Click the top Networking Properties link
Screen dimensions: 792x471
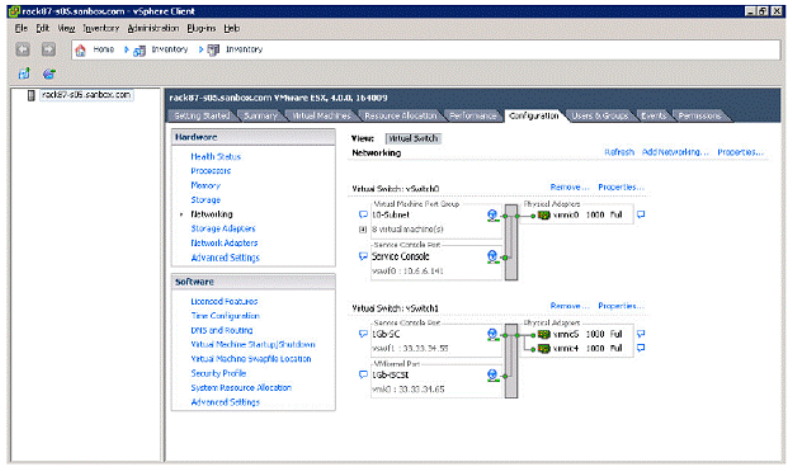[740, 152]
